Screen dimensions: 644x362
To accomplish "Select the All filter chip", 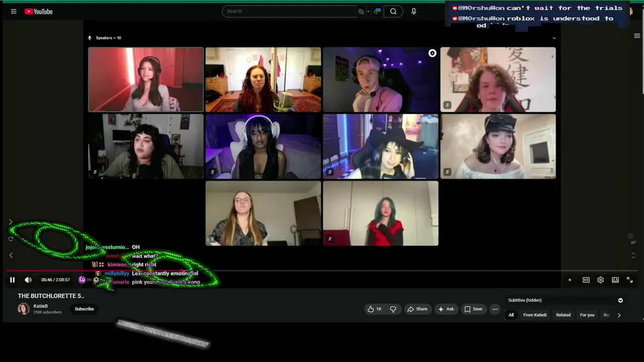I will click(x=511, y=315).
